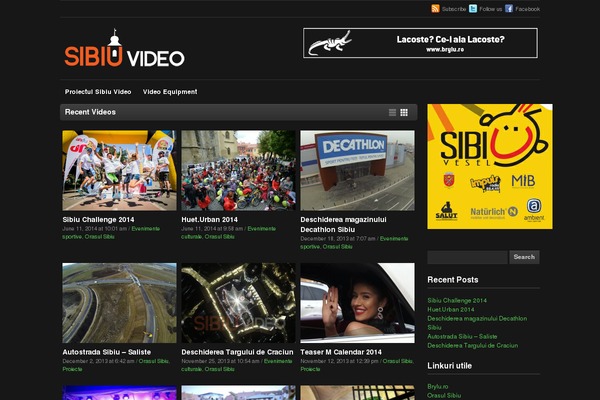
Task: Click the RSS Subscribe icon
Action: tap(435, 8)
